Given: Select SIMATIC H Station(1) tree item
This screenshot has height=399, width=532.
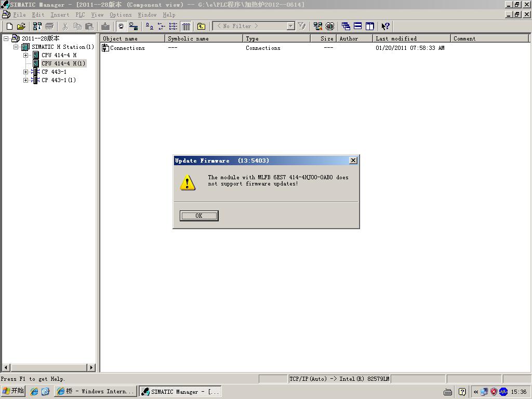Looking at the screenshot, I should pyautogui.click(x=63, y=47).
